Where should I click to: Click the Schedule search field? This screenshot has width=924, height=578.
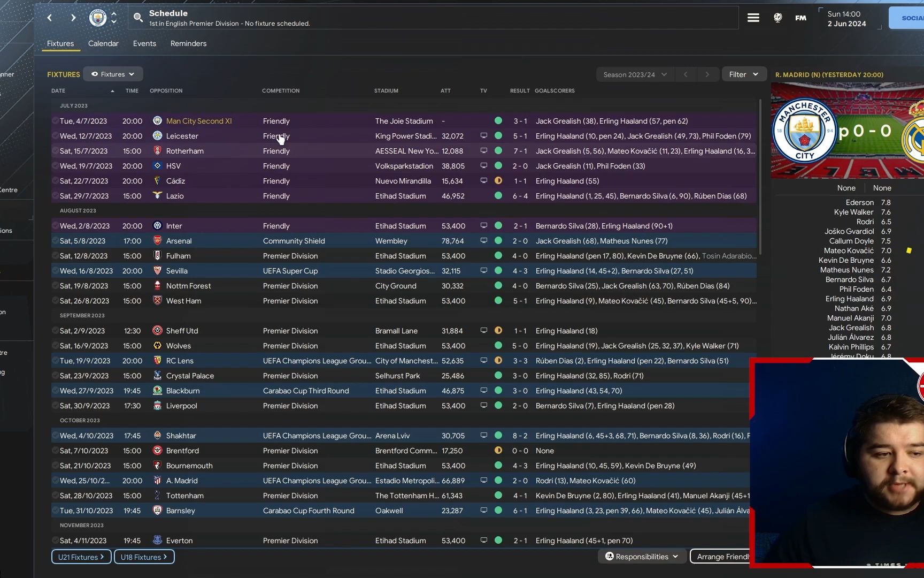pos(433,18)
